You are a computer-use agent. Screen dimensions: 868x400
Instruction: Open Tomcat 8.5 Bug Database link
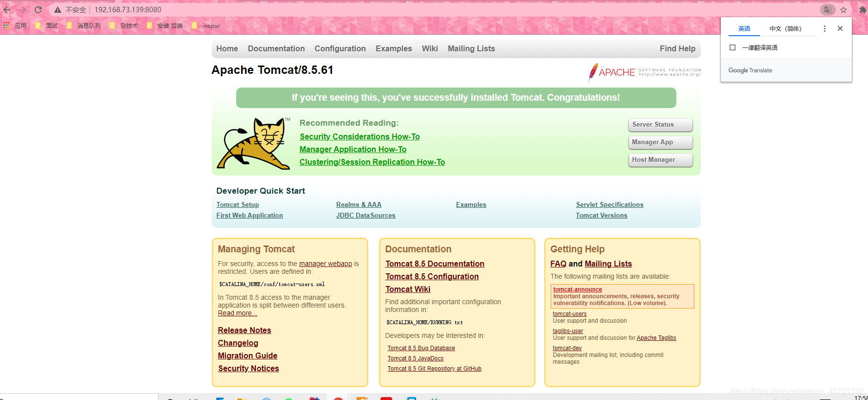(422, 348)
